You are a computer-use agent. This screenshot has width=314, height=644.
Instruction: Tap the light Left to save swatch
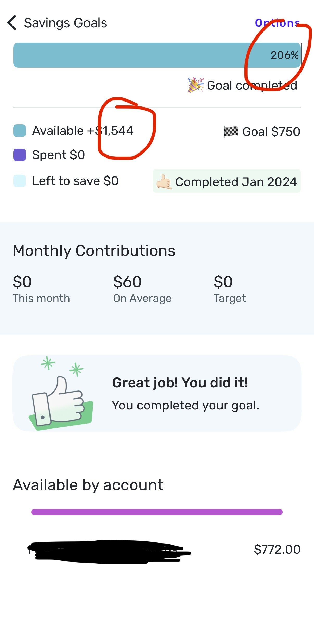[x=20, y=181]
